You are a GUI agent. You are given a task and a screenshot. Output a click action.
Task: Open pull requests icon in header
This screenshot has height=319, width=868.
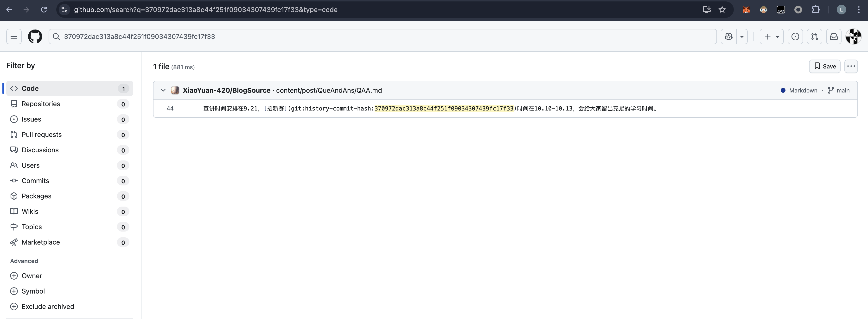[x=814, y=36]
